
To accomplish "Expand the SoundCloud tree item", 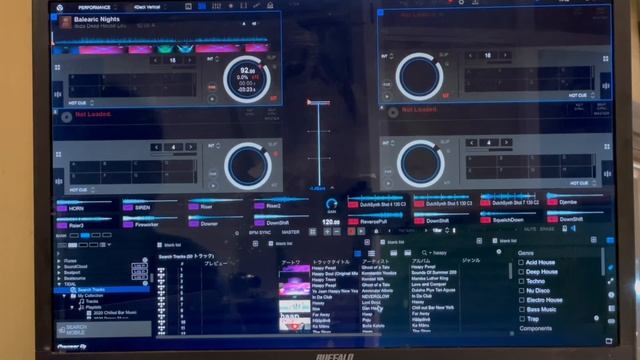I will (x=59, y=267).
